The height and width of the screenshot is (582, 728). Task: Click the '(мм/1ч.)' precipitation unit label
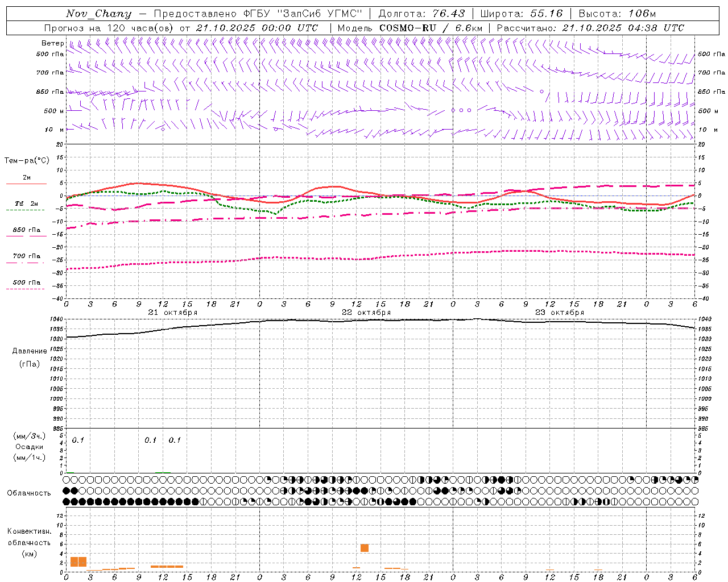pos(29,458)
